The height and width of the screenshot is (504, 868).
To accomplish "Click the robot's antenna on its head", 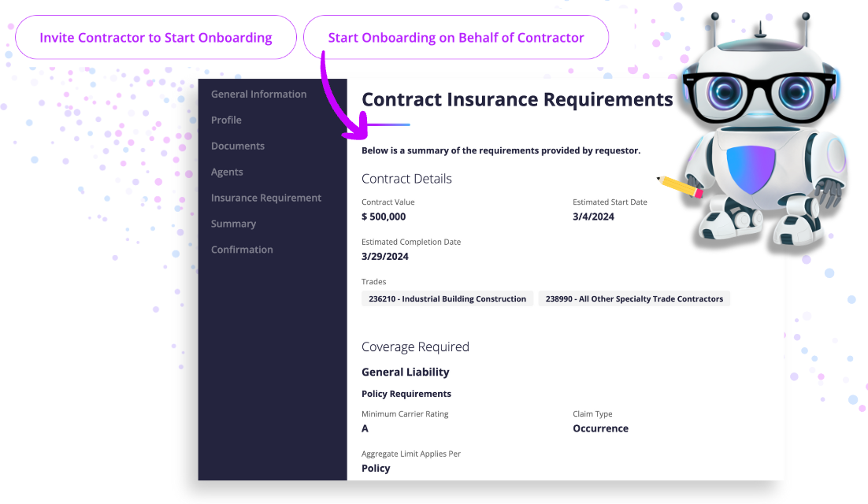I will [759, 29].
